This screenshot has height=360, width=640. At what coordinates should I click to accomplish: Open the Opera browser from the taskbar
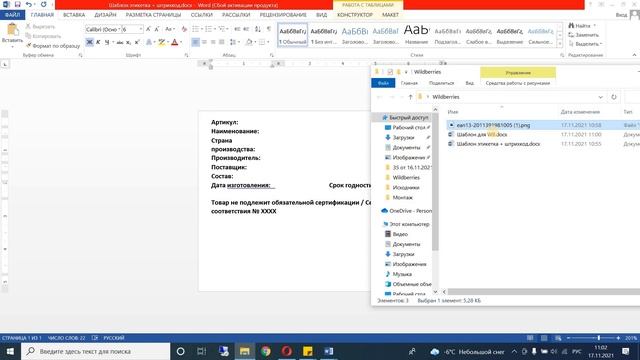pyautogui.click(x=287, y=351)
